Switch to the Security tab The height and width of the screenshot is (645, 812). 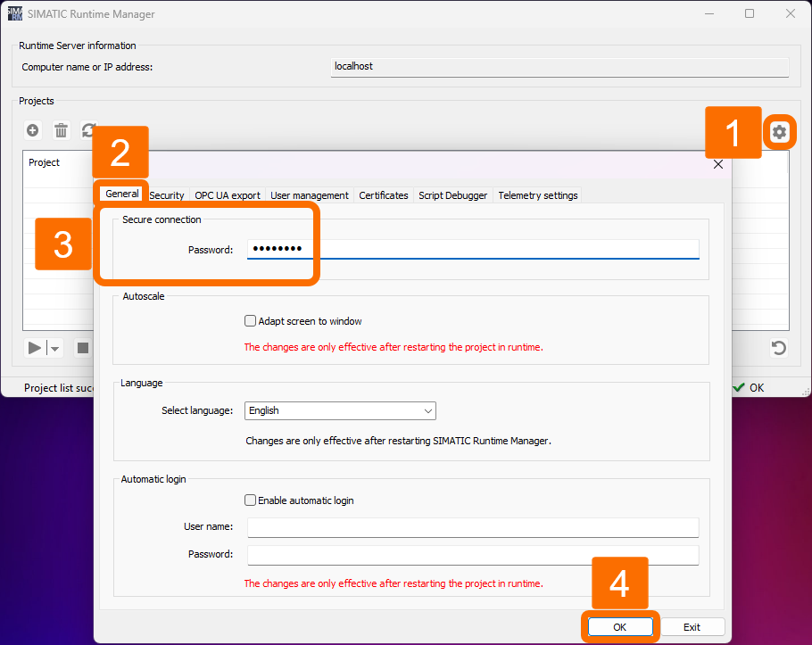click(x=167, y=195)
